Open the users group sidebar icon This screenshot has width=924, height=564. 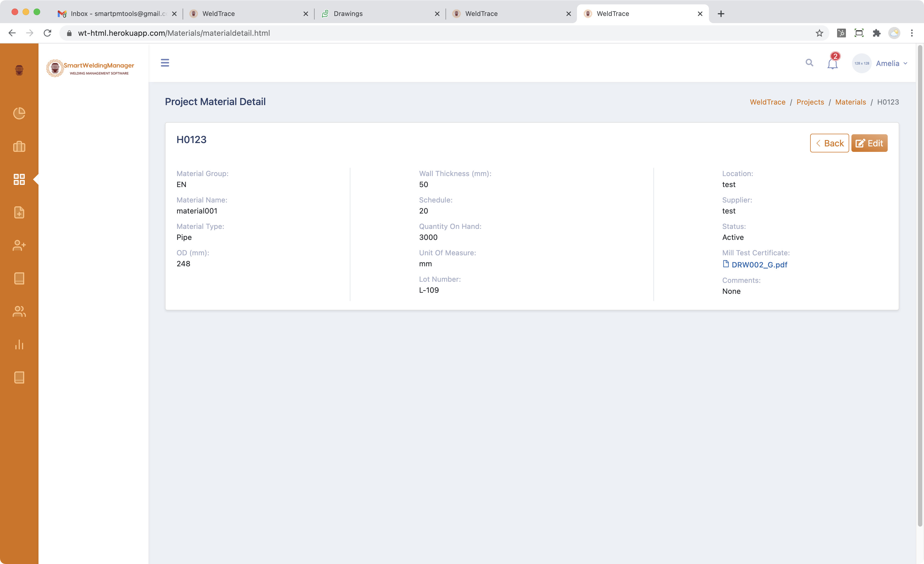(x=19, y=311)
